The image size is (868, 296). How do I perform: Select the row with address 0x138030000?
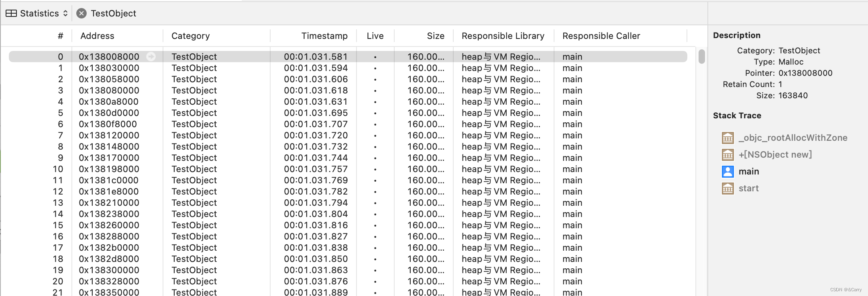point(348,68)
